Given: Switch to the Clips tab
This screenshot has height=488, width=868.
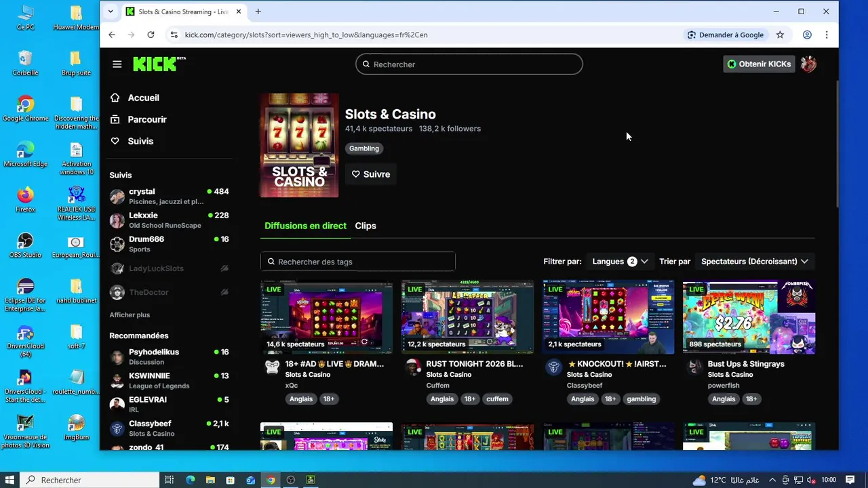Looking at the screenshot, I should tap(366, 226).
